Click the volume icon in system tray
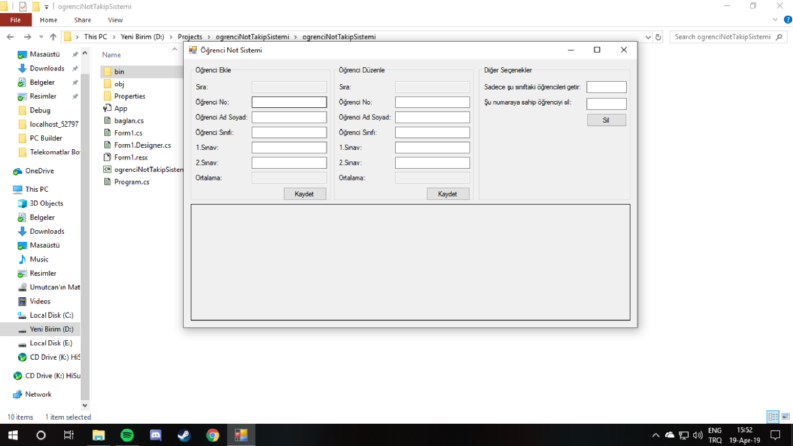793x446 pixels. pos(698,435)
